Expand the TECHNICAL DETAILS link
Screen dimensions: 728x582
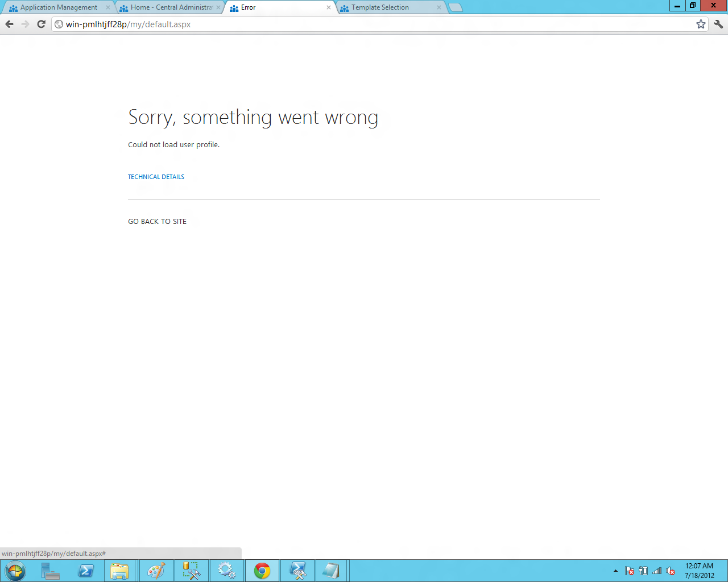point(156,177)
